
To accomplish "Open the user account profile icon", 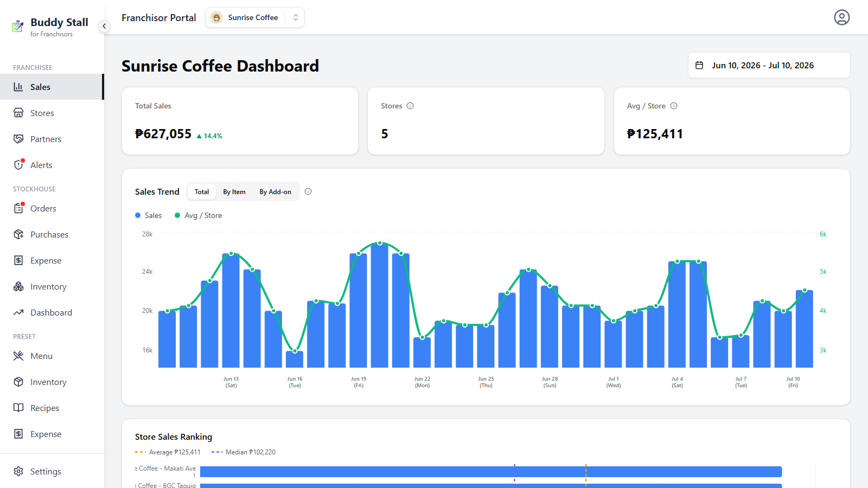I will (x=841, y=17).
